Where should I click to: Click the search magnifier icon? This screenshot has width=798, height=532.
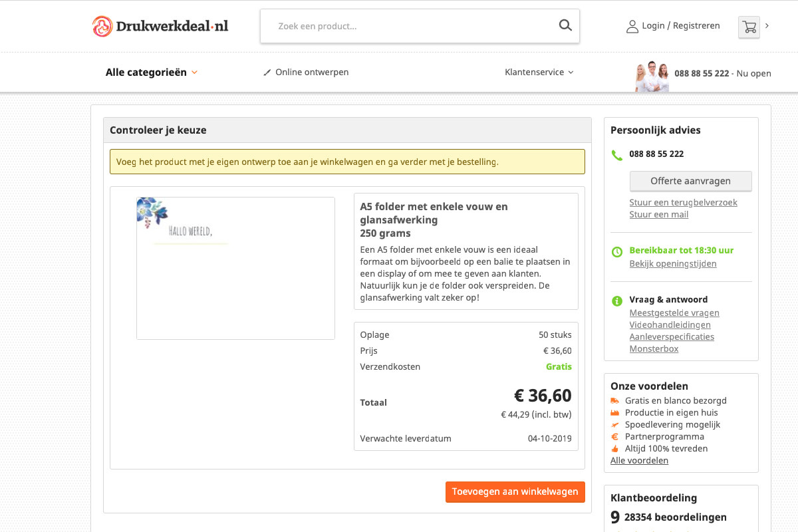point(565,25)
